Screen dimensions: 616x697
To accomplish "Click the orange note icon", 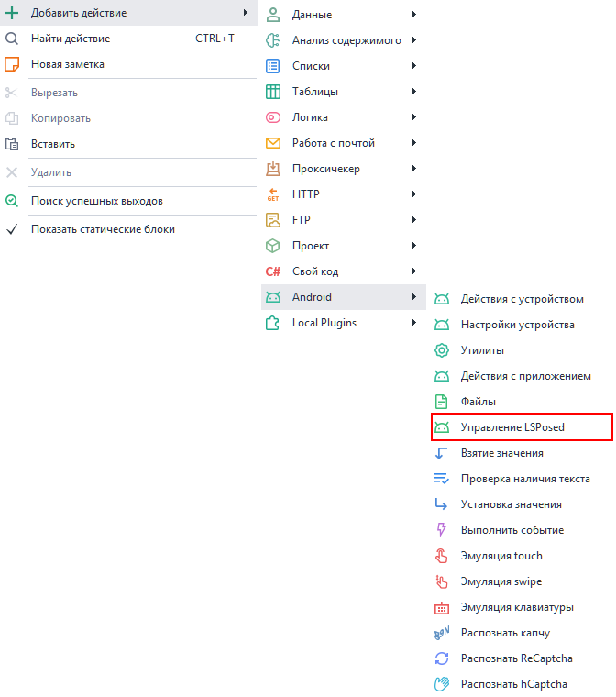I will click(x=12, y=64).
